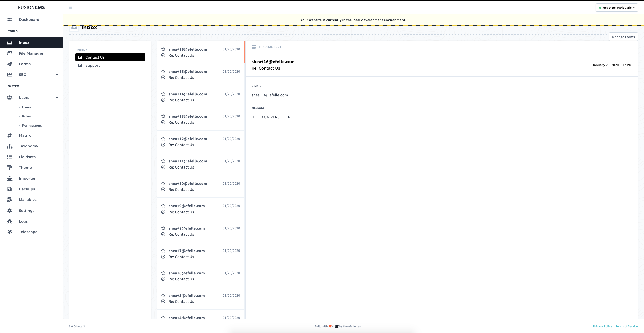Click the Taxonomy sitemap icon
The height and width of the screenshot is (333, 644).
pyautogui.click(x=10, y=146)
